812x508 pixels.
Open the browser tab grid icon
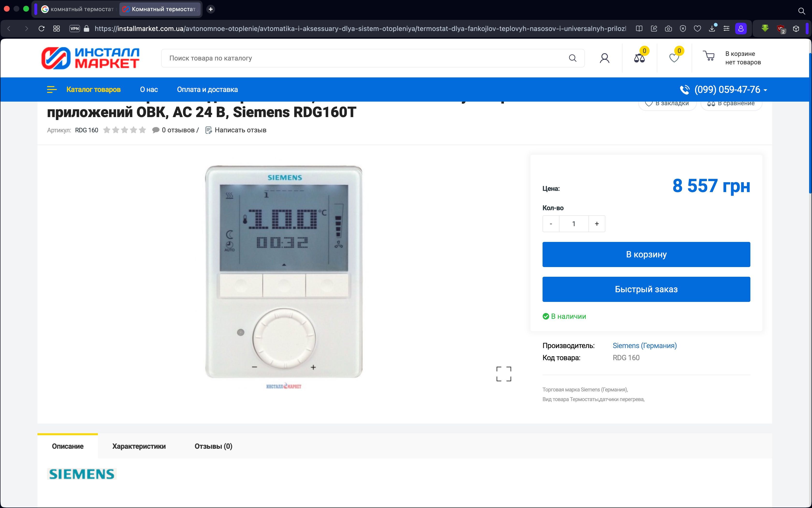pos(57,29)
